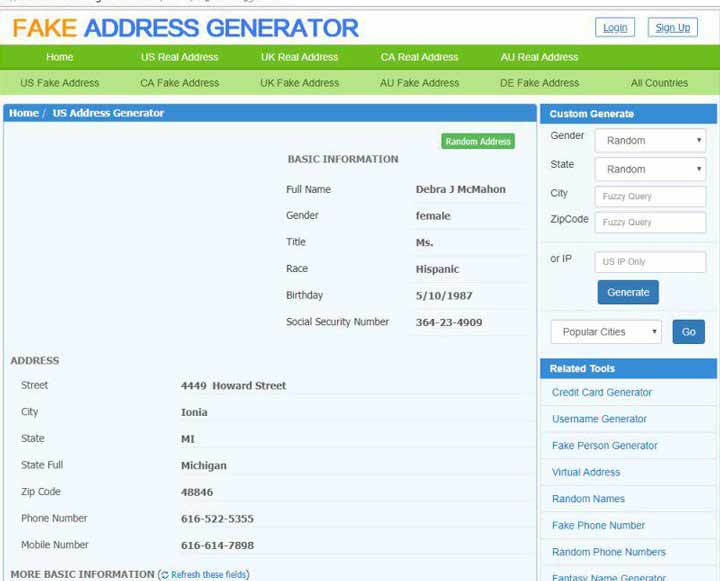This screenshot has height=581, width=720.
Task: Focus the US IP Only field
Action: 650,262
